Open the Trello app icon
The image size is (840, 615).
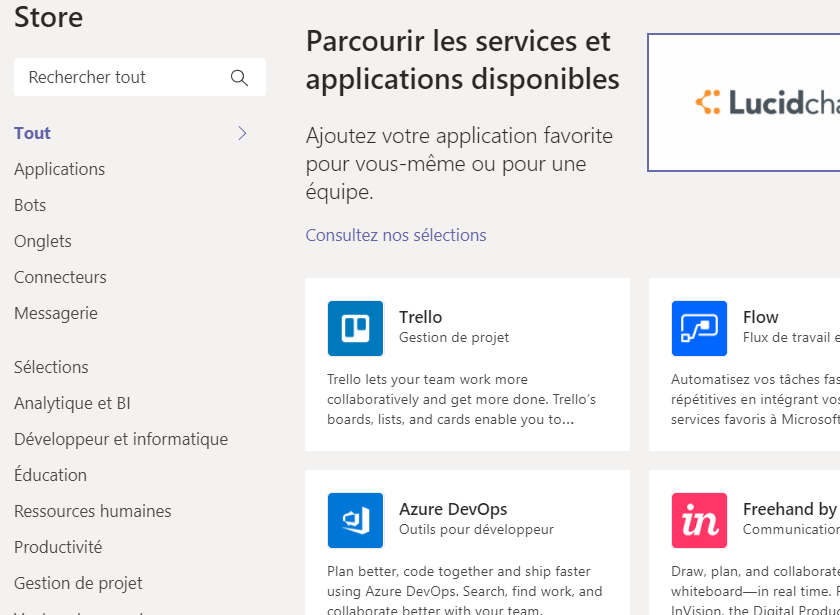[355, 328]
